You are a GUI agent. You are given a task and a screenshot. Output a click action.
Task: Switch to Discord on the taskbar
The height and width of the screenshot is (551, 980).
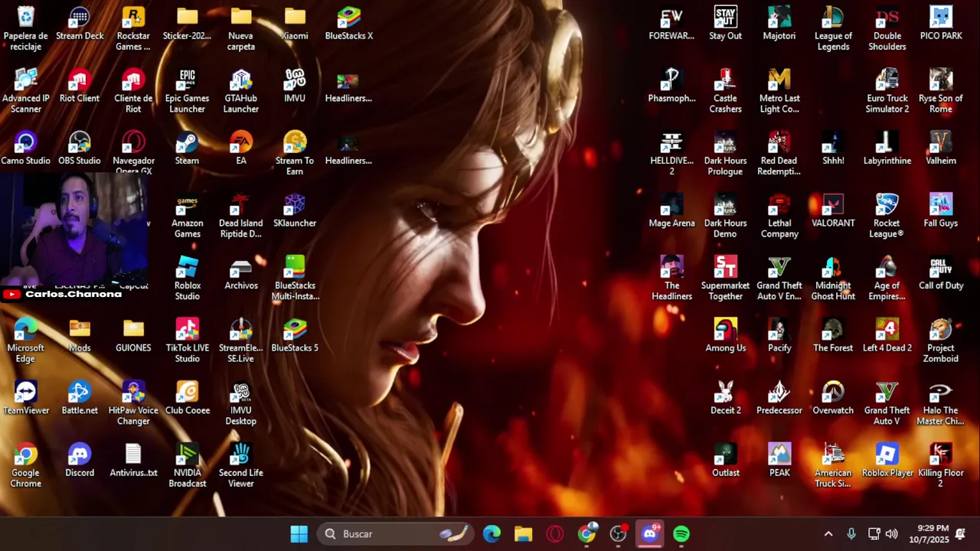pos(649,534)
